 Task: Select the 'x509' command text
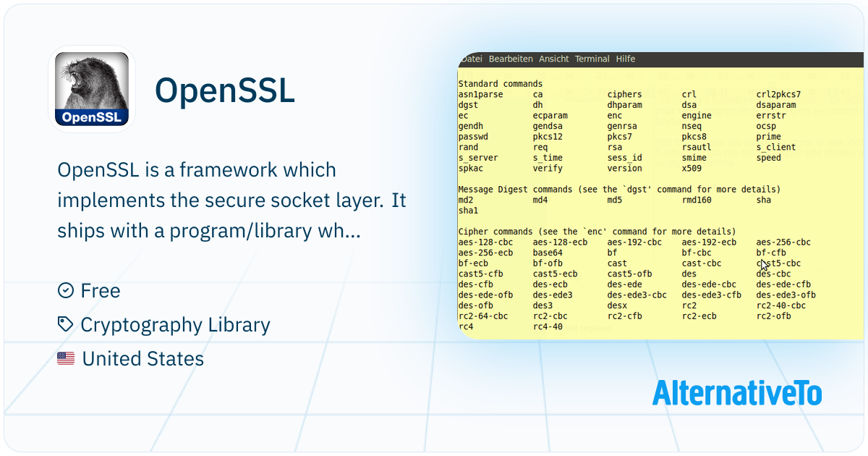coord(692,168)
